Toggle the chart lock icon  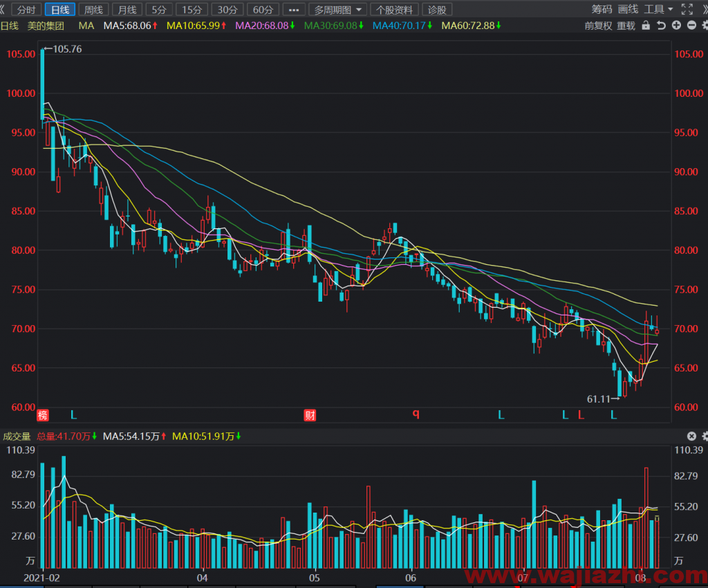tap(646, 26)
